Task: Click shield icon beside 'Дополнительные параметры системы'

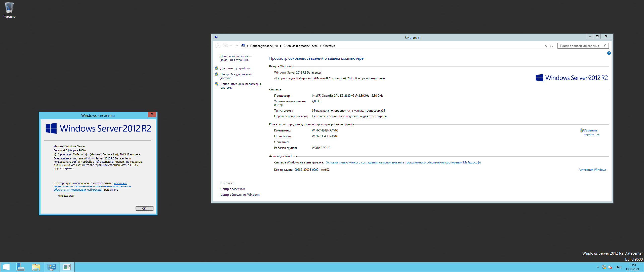Action: tap(217, 84)
